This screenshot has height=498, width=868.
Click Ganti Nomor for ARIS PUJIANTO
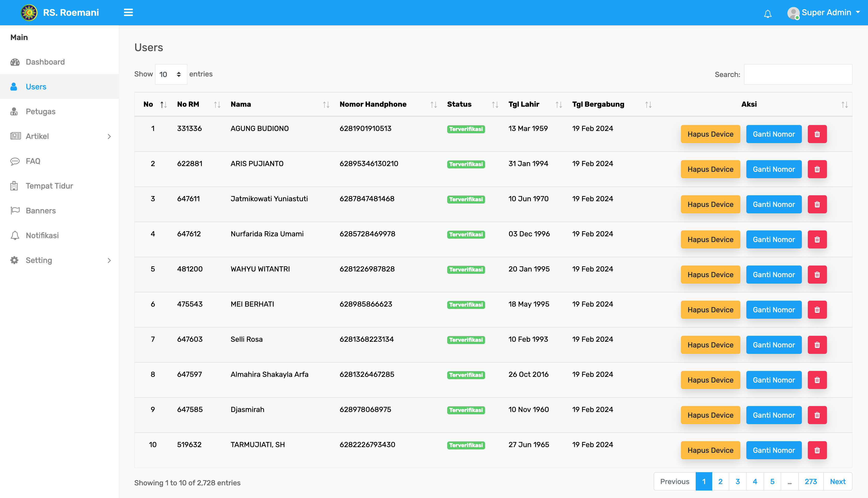pyautogui.click(x=774, y=169)
